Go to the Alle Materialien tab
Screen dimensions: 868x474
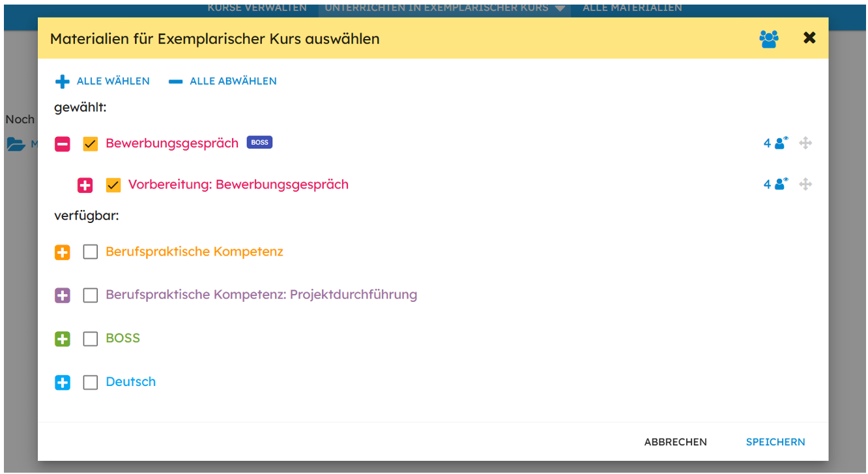click(632, 8)
